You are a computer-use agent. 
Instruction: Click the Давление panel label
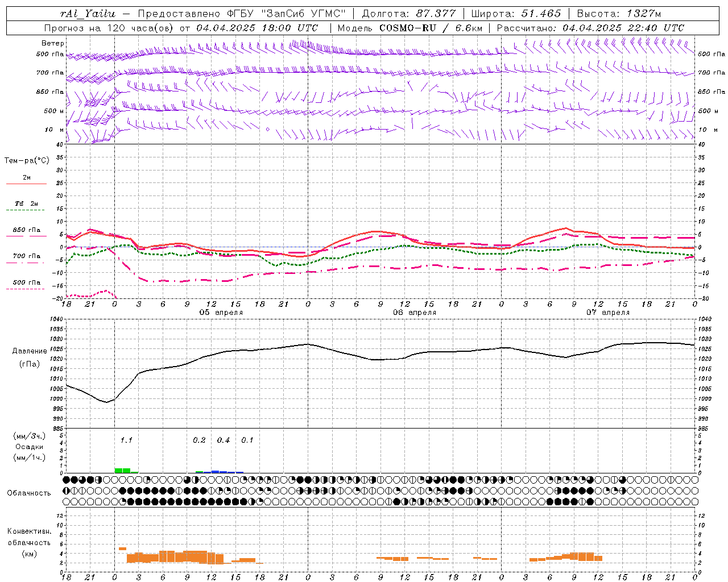[x=30, y=351]
